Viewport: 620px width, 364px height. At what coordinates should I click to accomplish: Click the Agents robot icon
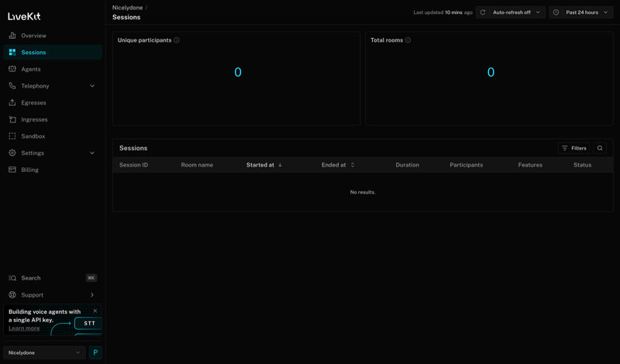click(x=12, y=69)
